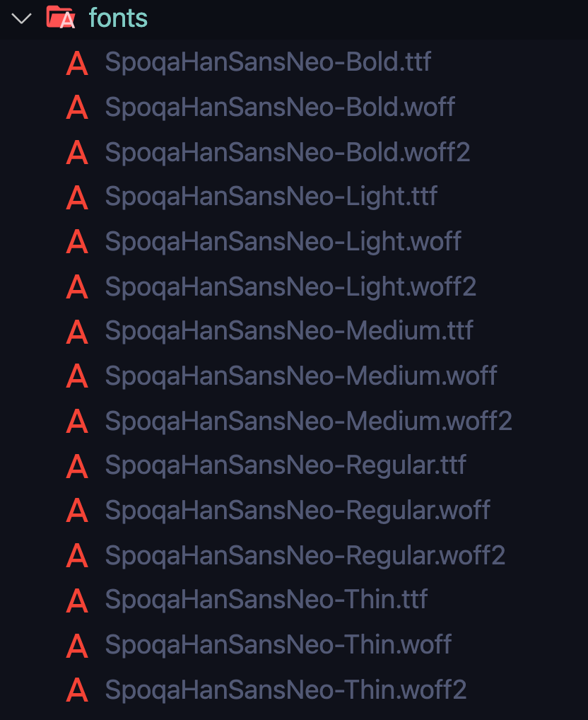Click font icon beside SpoqaHanSansNeo-Bold.ttf

coord(77,63)
